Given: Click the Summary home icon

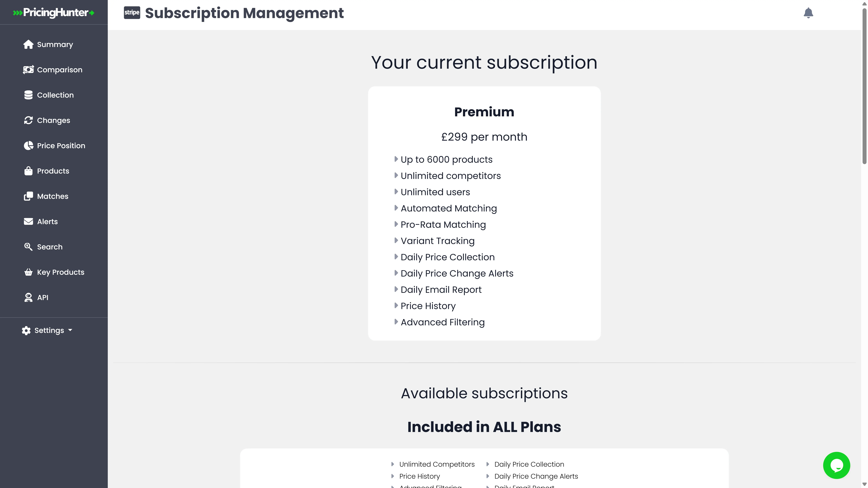Looking at the screenshot, I should (28, 45).
